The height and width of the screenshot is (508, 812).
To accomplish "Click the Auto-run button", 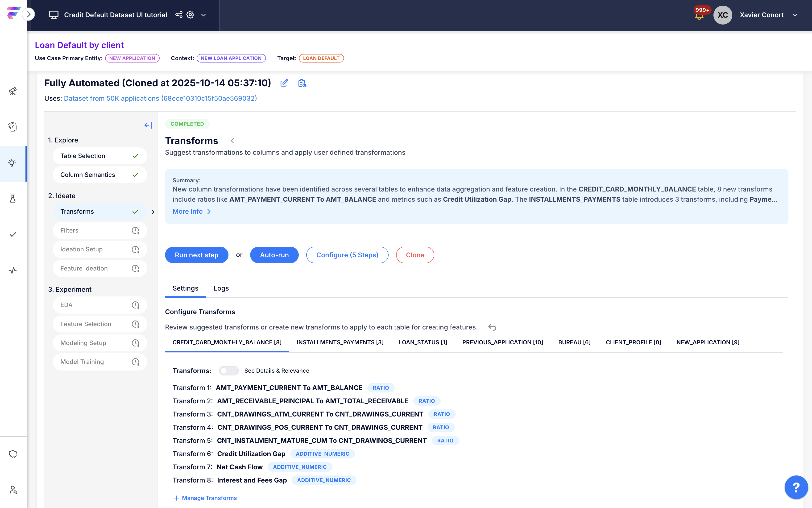I will [274, 255].
